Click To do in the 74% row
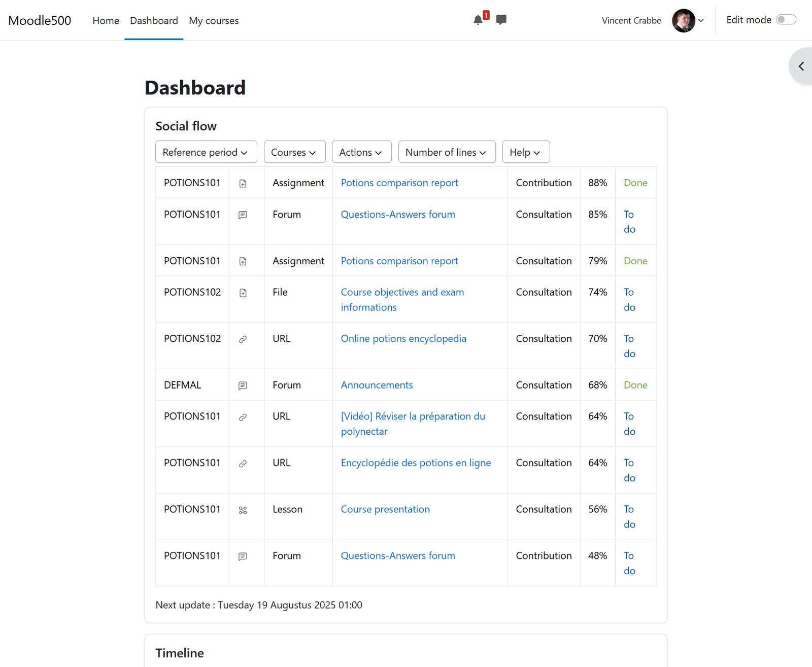Image resolution: width=812 pixels, height=667 pixels. [x=629, y=299]
